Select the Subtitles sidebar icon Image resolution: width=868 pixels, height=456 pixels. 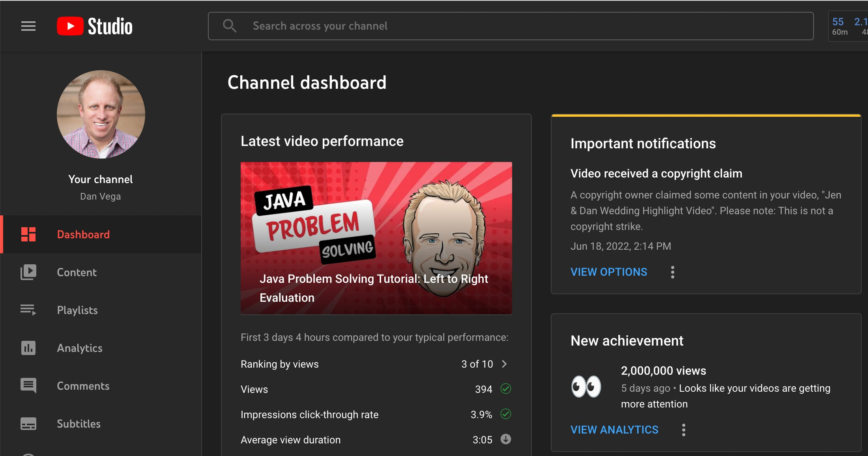pyautogui.click(x=28, y=424)
